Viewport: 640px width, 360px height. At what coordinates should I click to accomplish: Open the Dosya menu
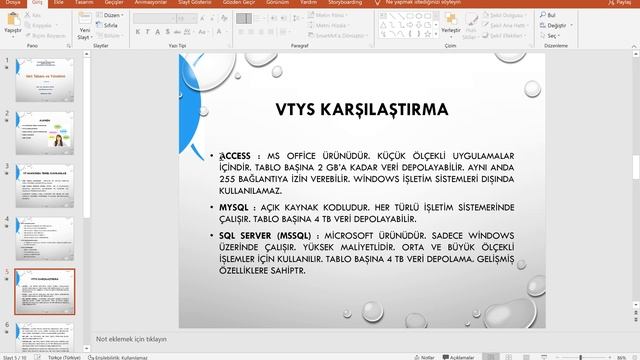tap(13, 2)
